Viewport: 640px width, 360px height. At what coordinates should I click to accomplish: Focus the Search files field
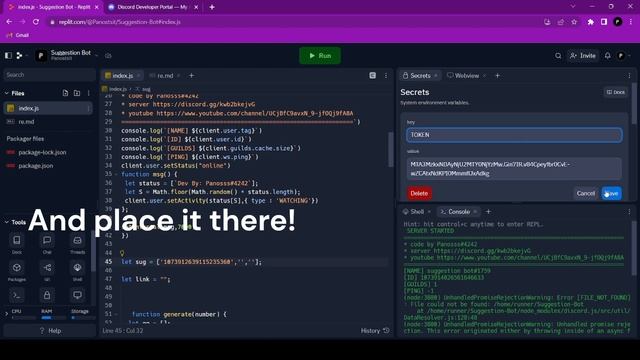49,75
